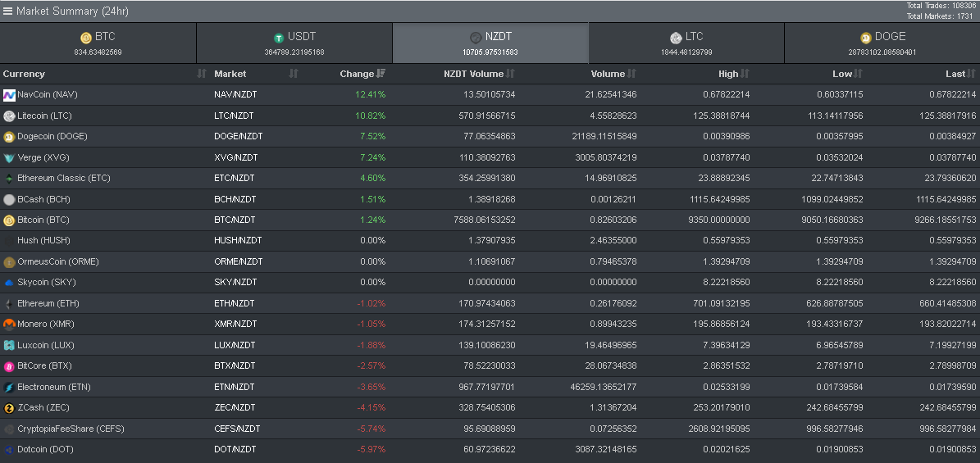Click high price 9350.00000000
Image resolution: width=980 pixels, height=463 pixels.
pos(718,220)
